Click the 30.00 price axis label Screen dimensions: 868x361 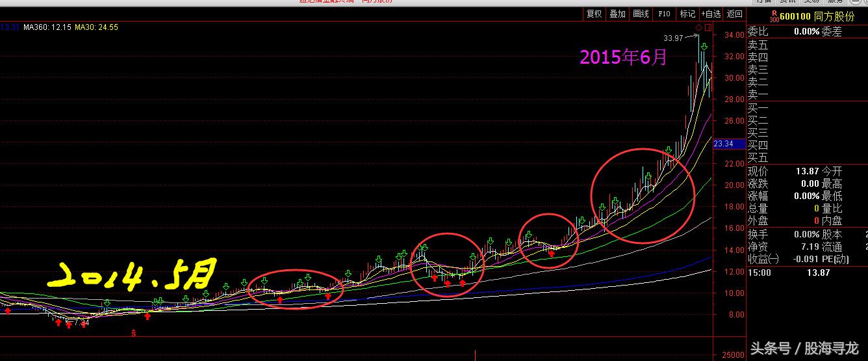[x=734, y=78]
